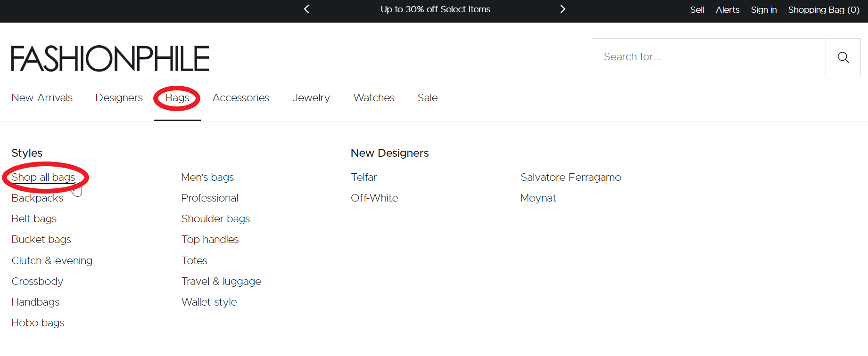
Task: Select Shop all bags
Action: click(43, 177)
